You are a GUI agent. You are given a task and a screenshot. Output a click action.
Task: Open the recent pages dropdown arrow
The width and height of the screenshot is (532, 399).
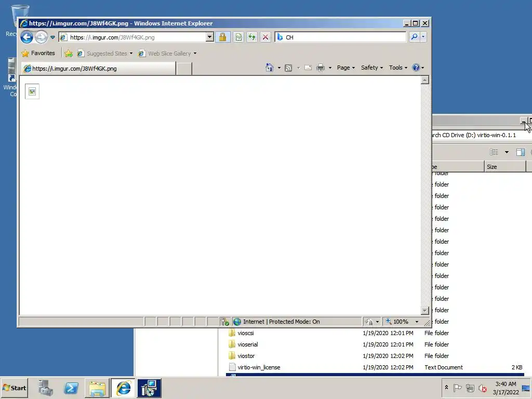[52, 37]
